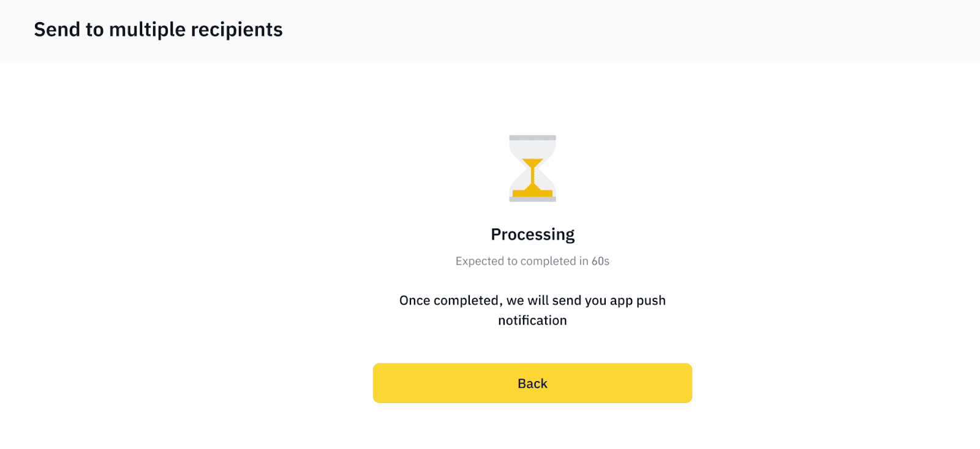This screenshot has height=449, width=980.
Task: Click the yellow Back button
Action: (x=532, y=383)
